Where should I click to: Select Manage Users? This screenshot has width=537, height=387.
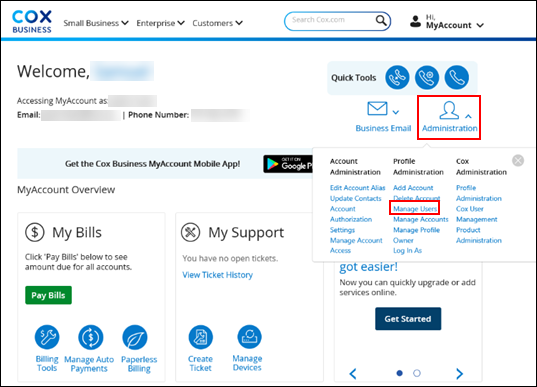point(415,209)
